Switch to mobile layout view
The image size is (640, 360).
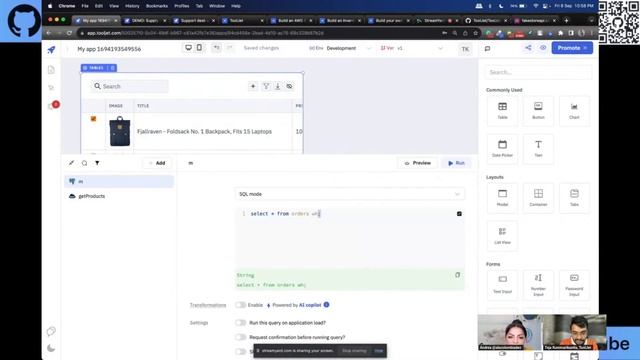199,48
